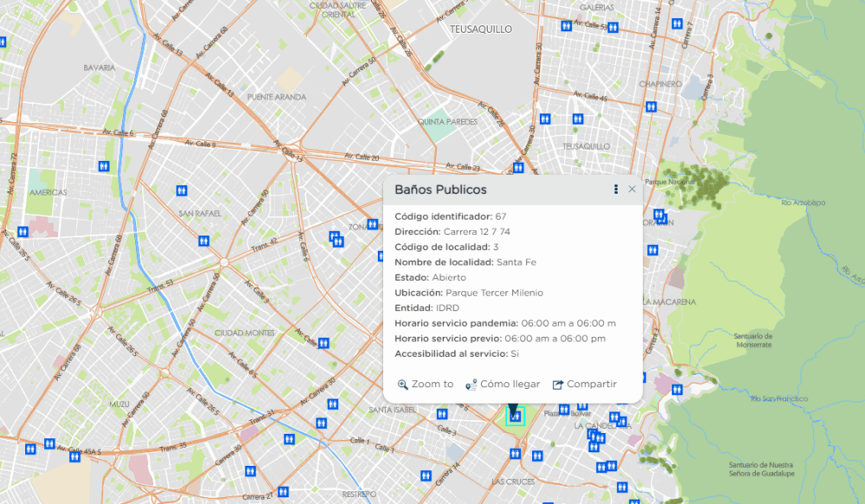Click the restroom marker near La Macarena

(653, 249)
